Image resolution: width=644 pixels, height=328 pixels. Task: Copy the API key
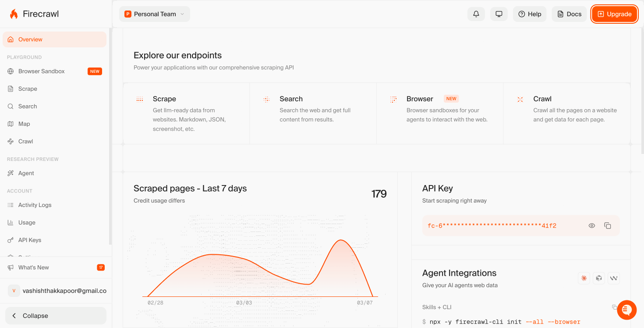(608, 226)
